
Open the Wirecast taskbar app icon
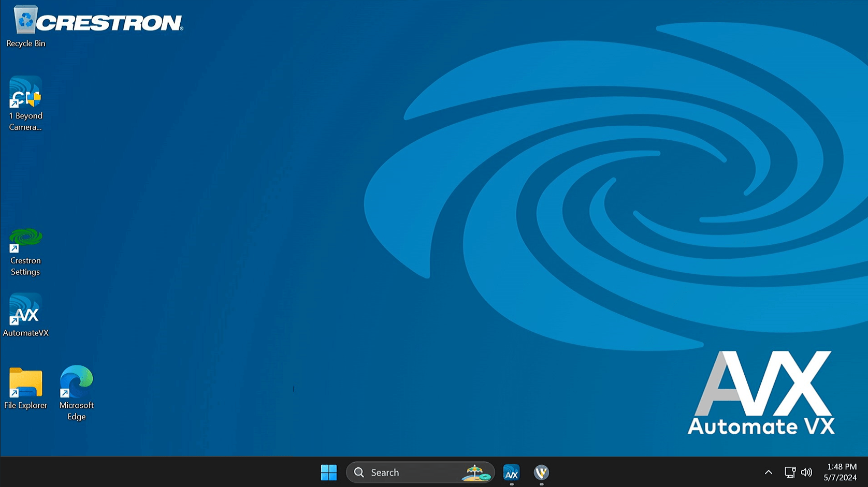(541, 473)
